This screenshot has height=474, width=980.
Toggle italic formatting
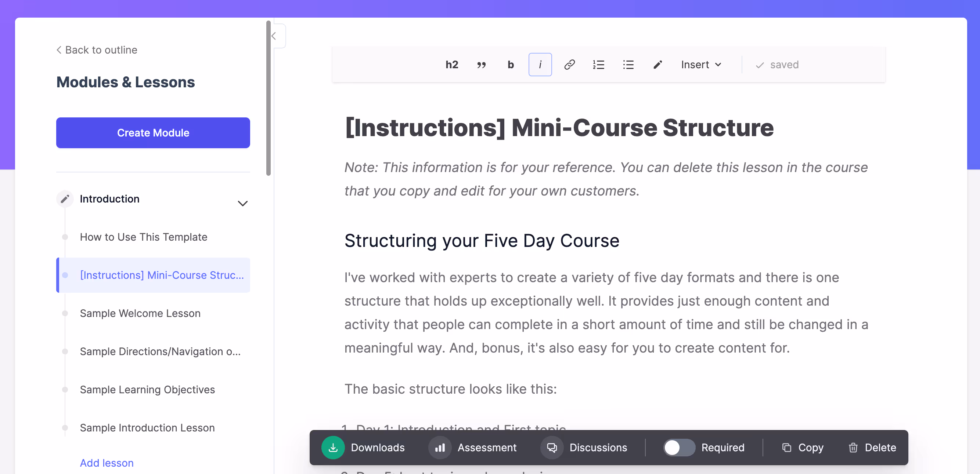coord(540,64)
